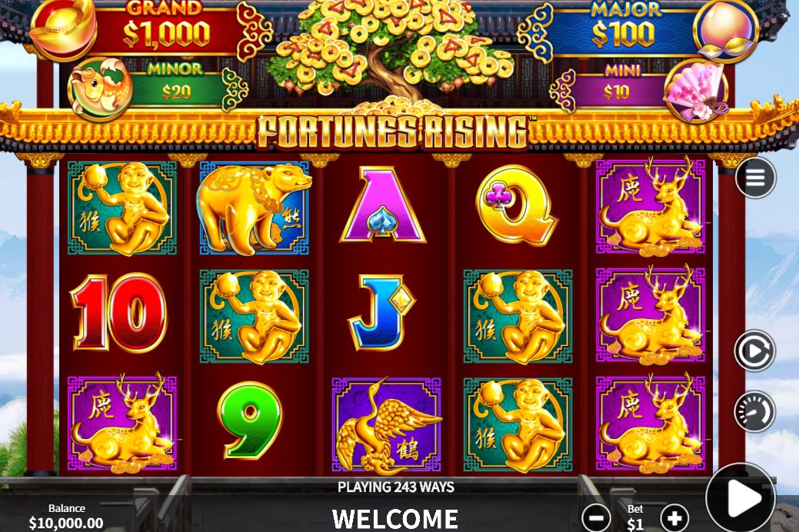Click the pink Ace symbol

[x=383, y=204]
